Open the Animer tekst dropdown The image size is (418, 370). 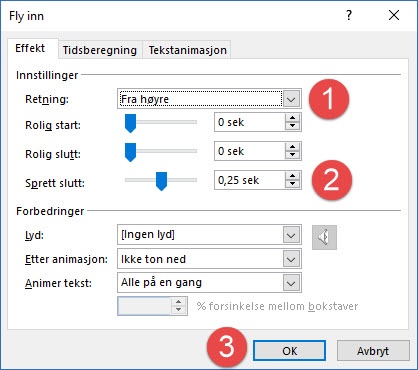click(291, 283)
